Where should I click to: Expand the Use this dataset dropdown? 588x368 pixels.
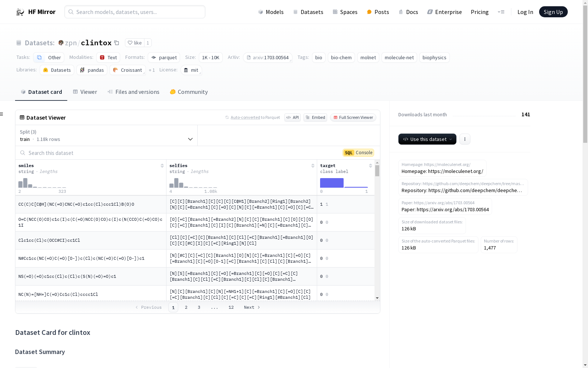pyautogui.click(x=427, y=139)
